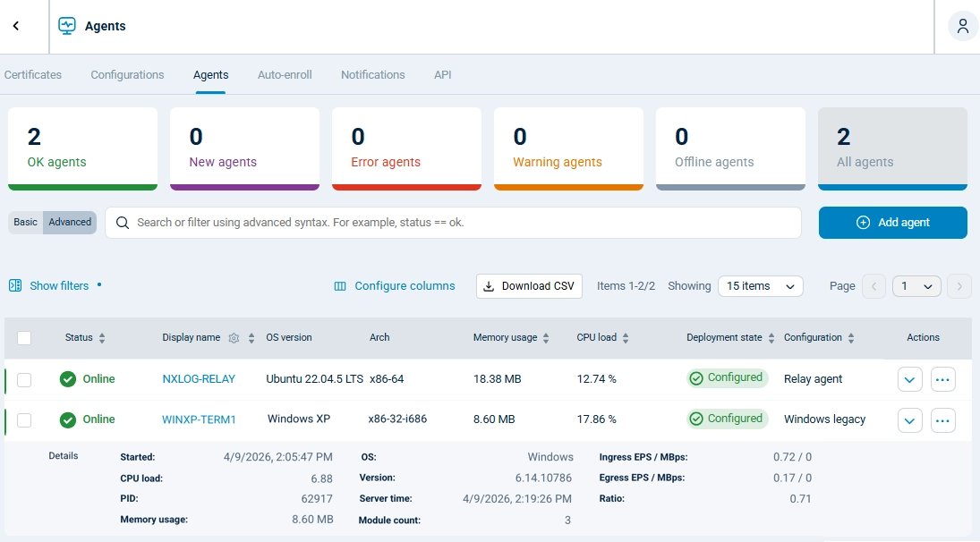
Task: Click the Windows XP OS version cell
Action: [x=299, y=419]
